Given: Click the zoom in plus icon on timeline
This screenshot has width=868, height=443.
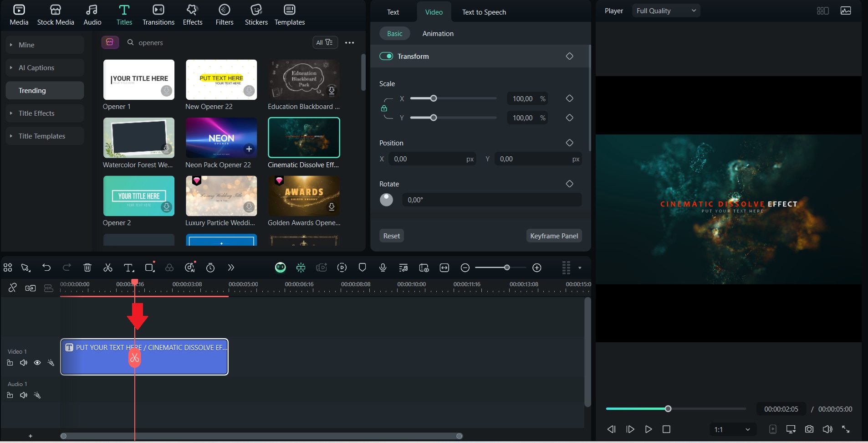Looking at the screenshot, I should tap(537, 268).
